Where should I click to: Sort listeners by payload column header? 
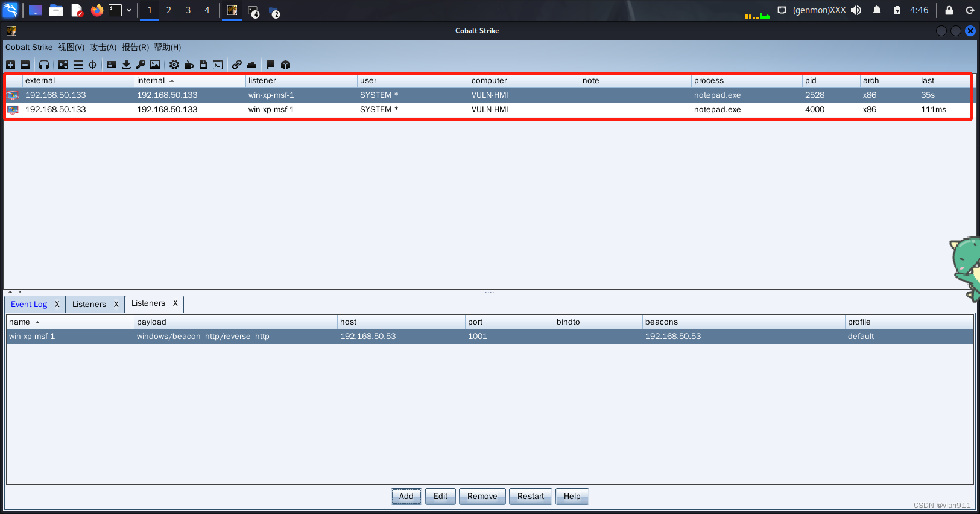[236, 322]
